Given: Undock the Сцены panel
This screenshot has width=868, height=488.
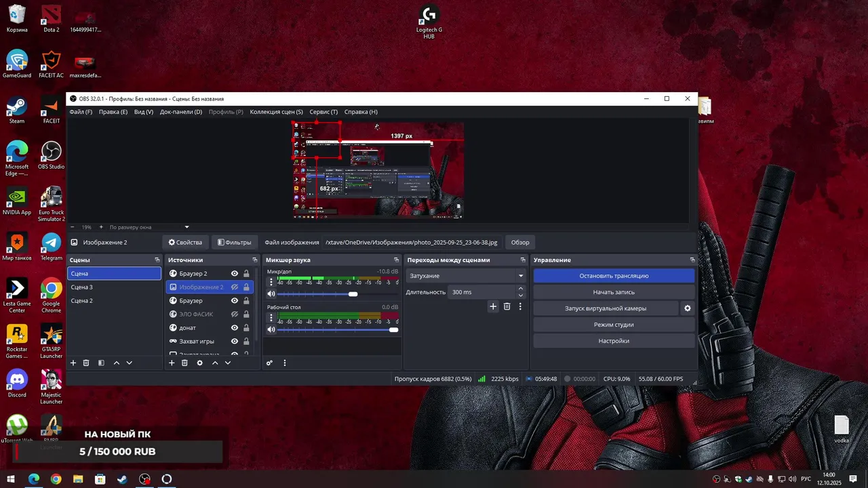Looking at the screenshot, I should pos(157,260).
